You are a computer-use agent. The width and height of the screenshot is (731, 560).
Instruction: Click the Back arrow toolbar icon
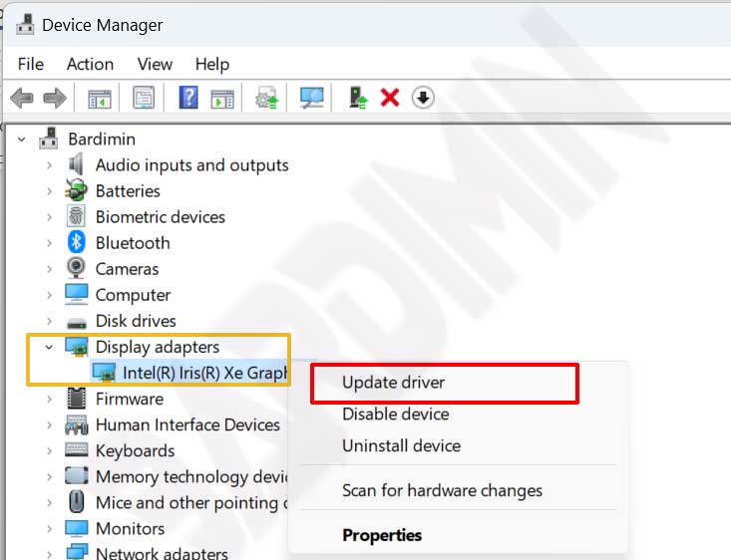click(22, 99)
